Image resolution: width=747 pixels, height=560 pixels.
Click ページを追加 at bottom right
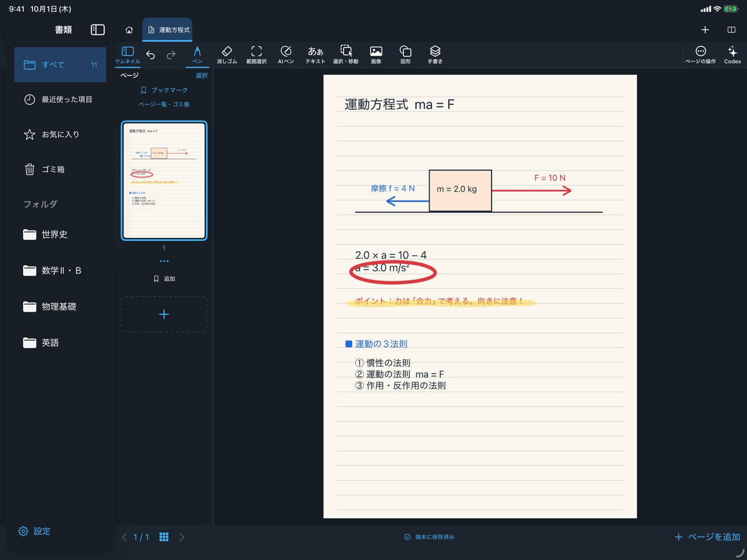click(x=707, y=537)
